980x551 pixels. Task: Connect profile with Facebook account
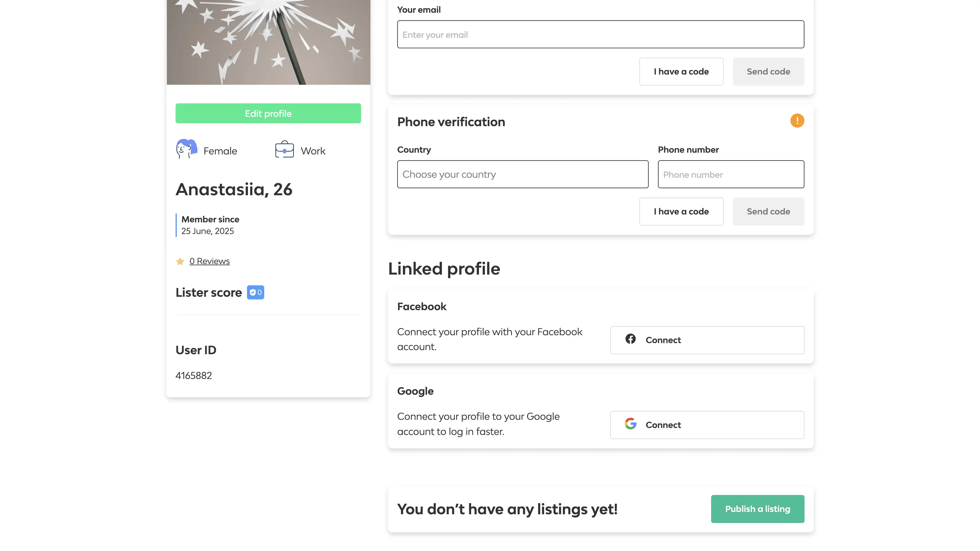pos(707,340)
